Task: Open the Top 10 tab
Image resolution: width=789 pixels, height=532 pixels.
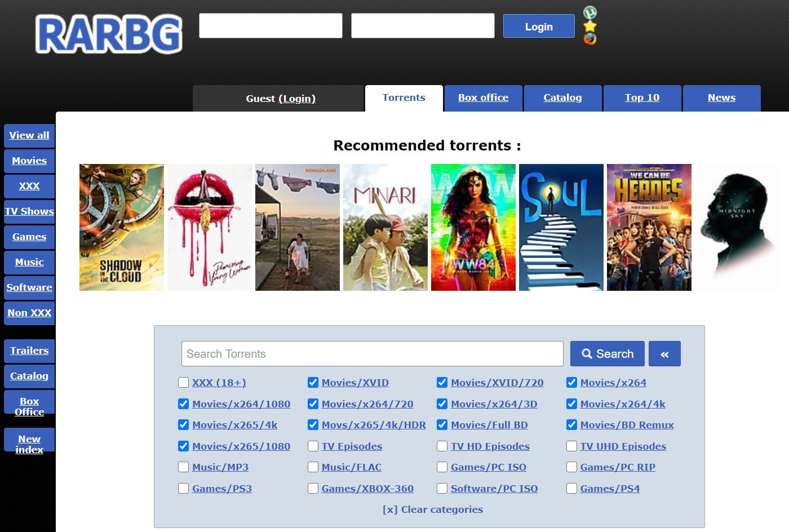Action: pos(642,98)
